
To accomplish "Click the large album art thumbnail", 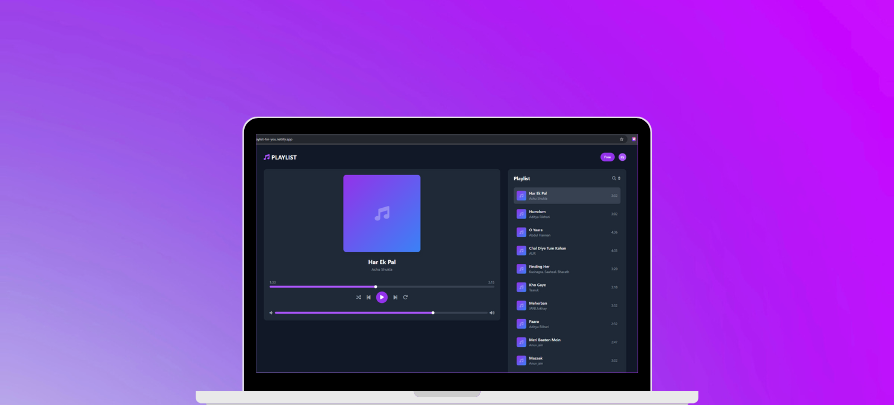I will point(381,213).
